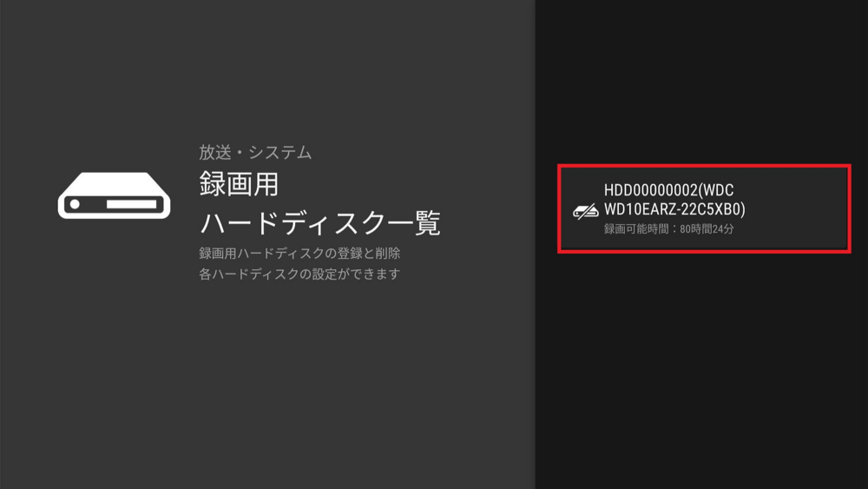
Task: Click the 録画用ハードディスクの登録と削除 description
Action: click(299, 253)
